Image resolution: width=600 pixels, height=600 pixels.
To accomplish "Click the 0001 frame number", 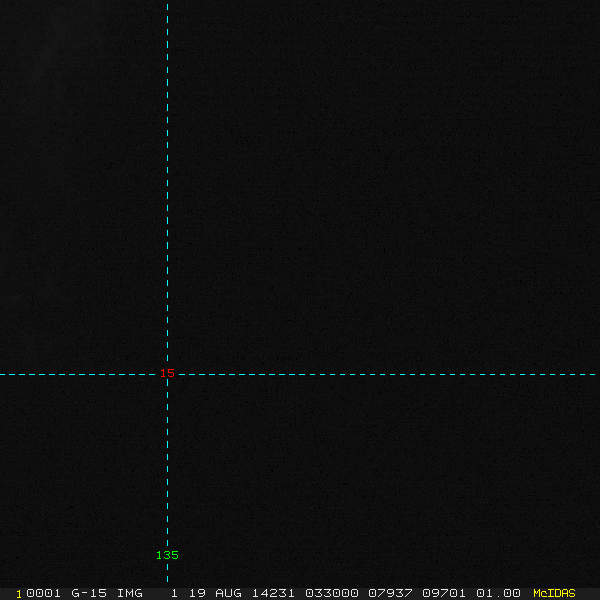I will click(x=44, y=593).
